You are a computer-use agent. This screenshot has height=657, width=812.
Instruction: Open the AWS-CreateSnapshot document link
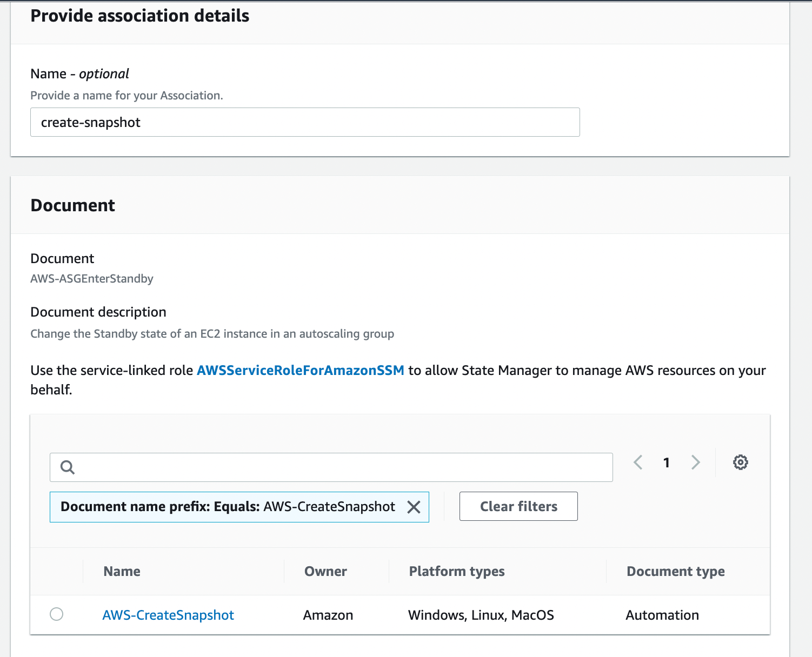[168, 615]
